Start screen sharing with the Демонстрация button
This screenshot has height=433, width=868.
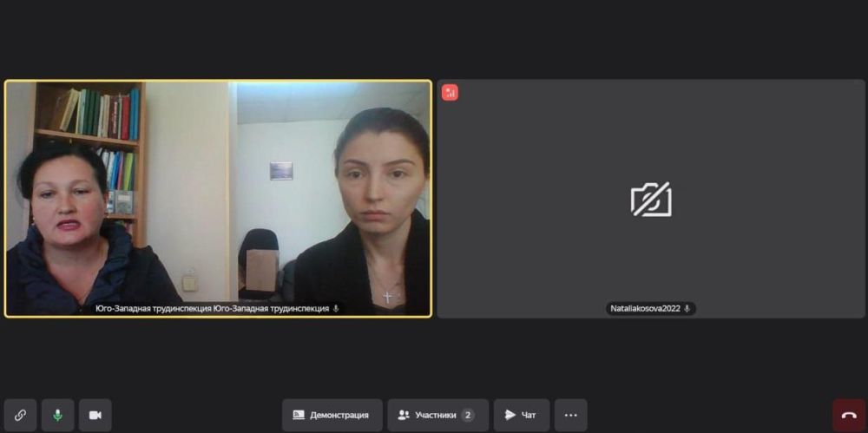tap(332, 415)
